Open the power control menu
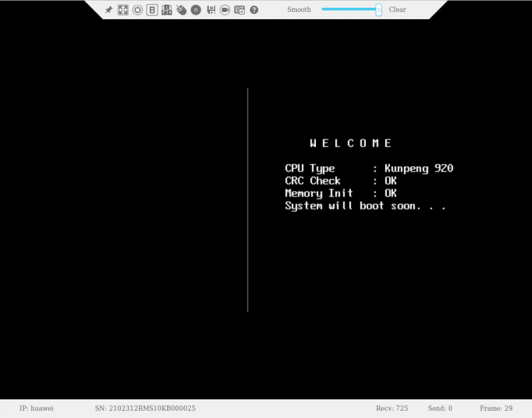This screenshot has width=532, height=418. (x=138, y=10)
